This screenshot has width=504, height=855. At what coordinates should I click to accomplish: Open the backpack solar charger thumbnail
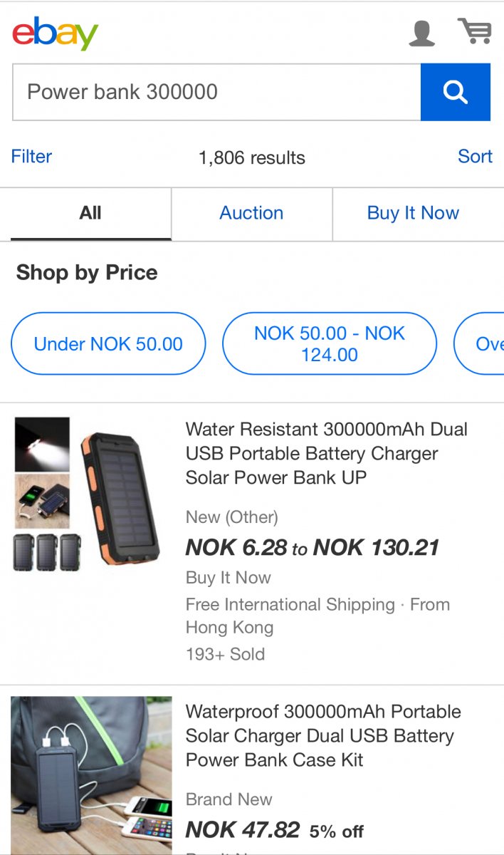tap(91, 775)
